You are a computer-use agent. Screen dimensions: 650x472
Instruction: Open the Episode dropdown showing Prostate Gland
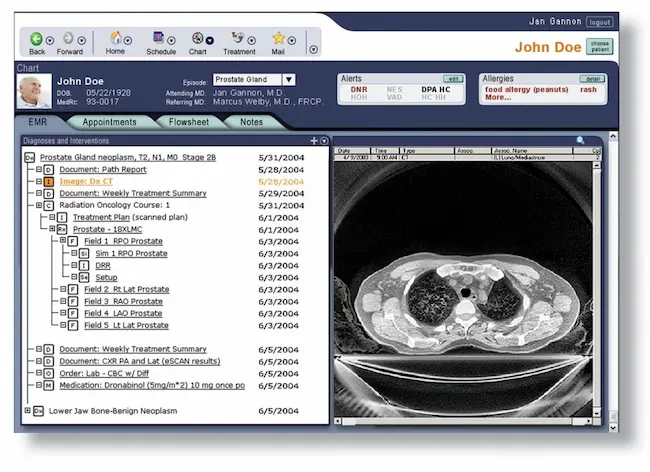pyautogui.click(x=288, y=80)
